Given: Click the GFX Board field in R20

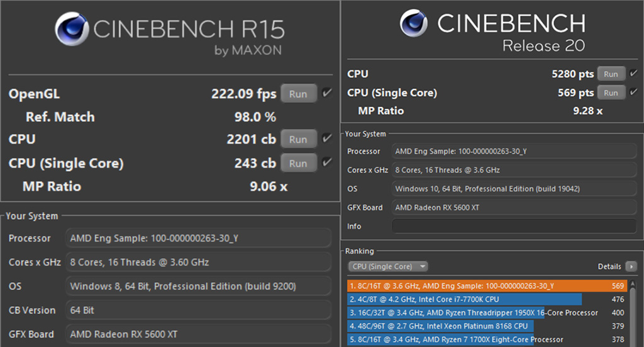Looking at the screenshot, I should click(x=514, y=208).
